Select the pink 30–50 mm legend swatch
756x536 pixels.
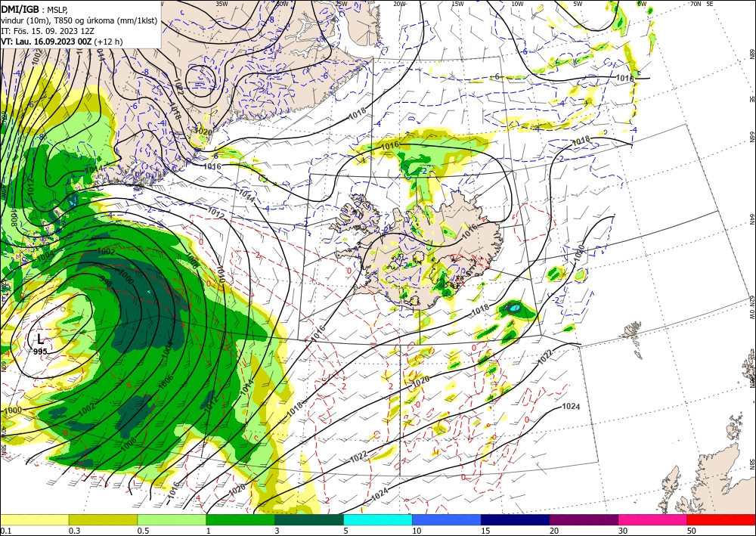(653, 519)
